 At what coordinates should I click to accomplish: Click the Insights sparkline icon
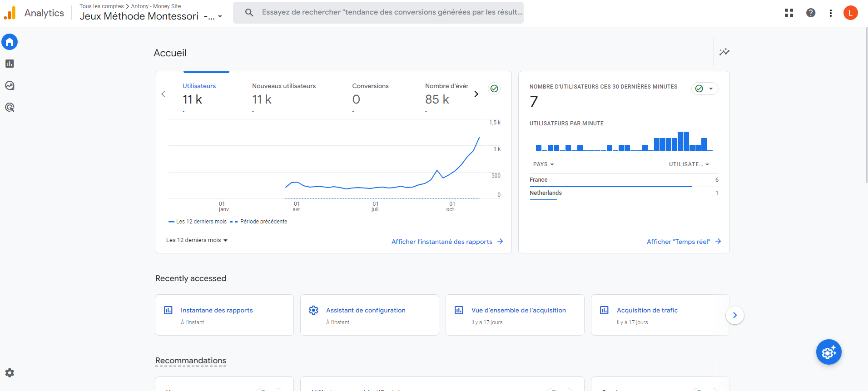point(724,52)
